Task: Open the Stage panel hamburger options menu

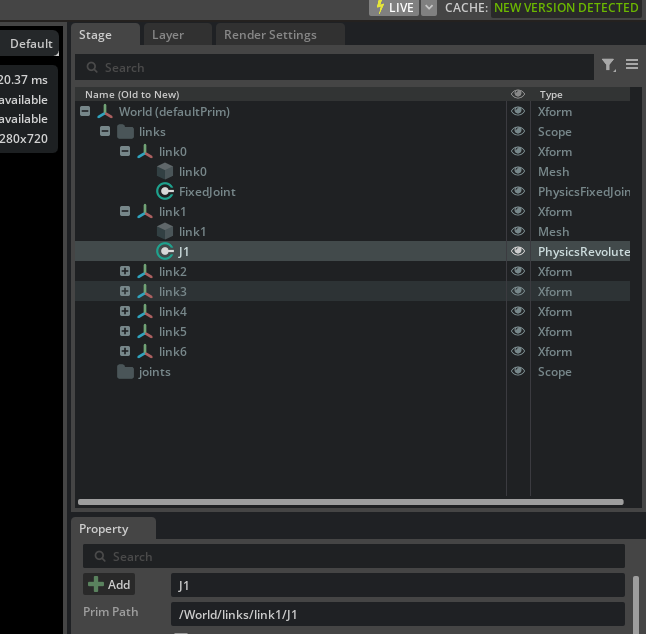Action: click(632, 65)
